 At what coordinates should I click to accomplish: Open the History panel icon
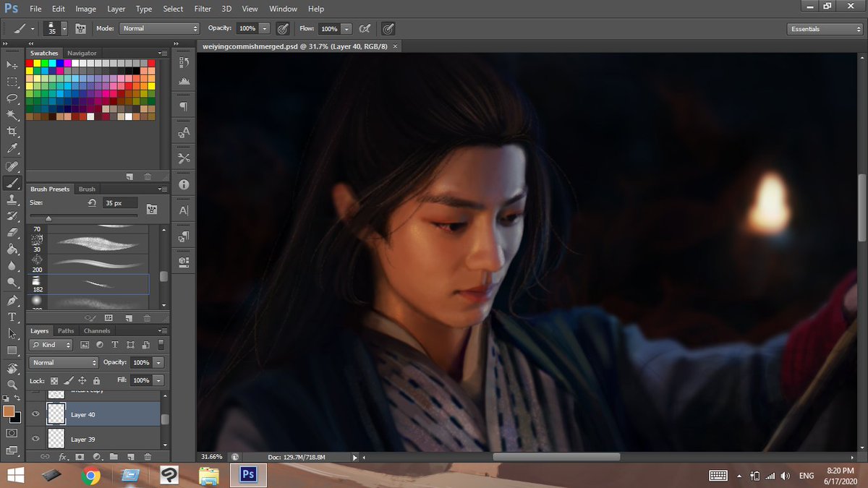(x=184, y=64)
